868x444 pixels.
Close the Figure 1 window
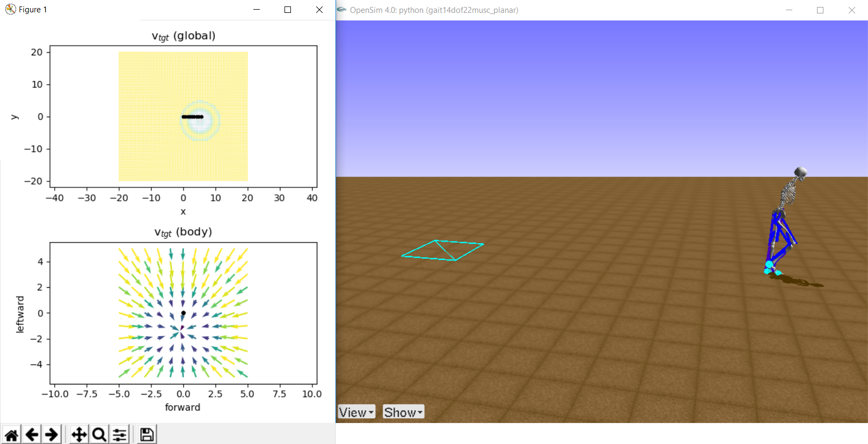click(319, 10)
